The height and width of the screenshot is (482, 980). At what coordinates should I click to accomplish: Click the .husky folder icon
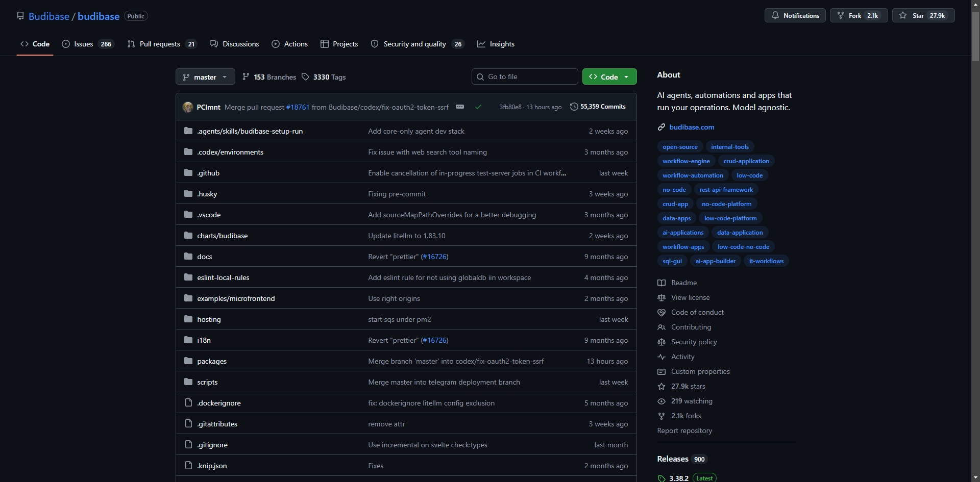(x=188, y=194)
